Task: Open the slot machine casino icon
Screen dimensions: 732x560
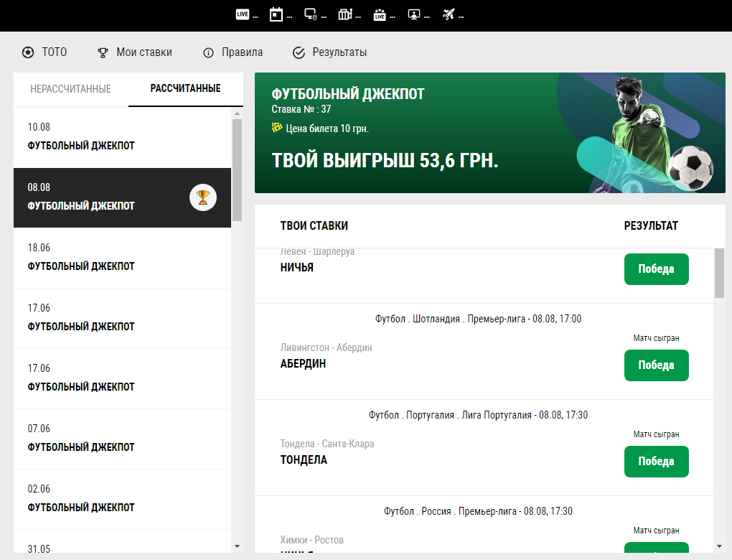Action: pos(345,14)
